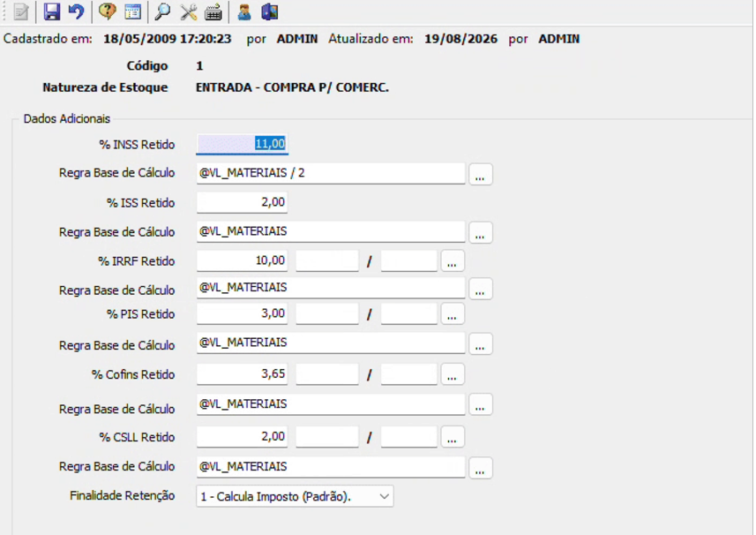756x535 pixels.
Task: Open ellipsis button on % PIS Retido row
Action: tap(452, 314)
